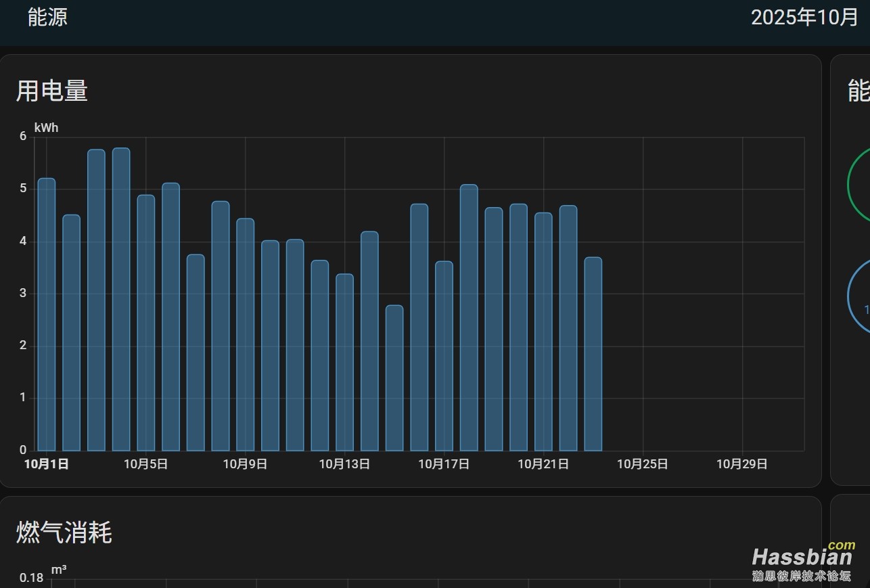The width and height of the screenshot is (870, 588).
Task: Click the shortest bar on October 15
Action: click(394, 378)
